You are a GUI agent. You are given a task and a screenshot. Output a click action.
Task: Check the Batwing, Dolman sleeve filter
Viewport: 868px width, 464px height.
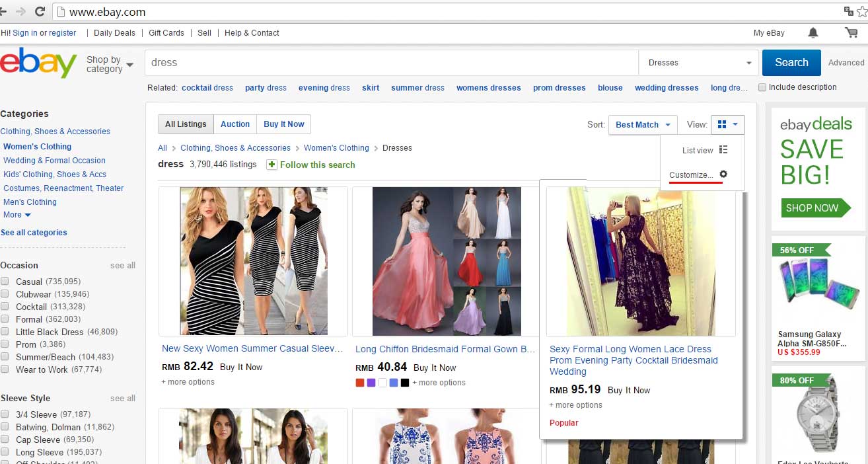tap(5, 427)
